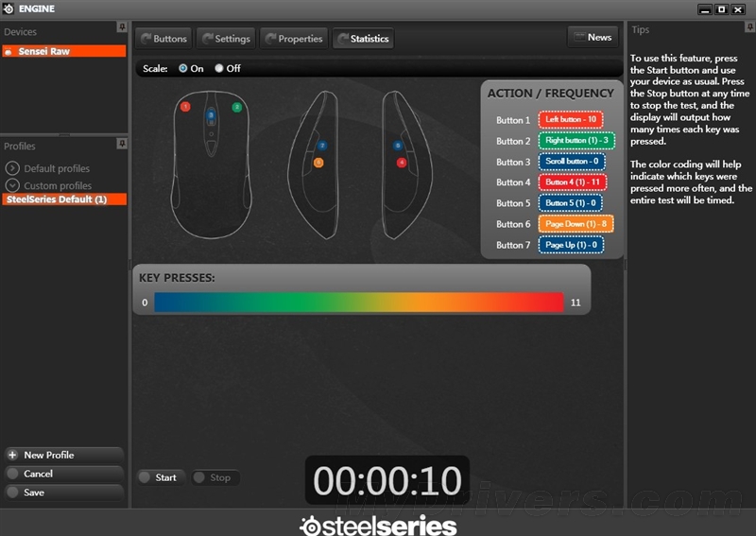This screenshot has height=536, width=756.
Task: Select SteelSeries Default (1) profile
Action: coord(64,199)
